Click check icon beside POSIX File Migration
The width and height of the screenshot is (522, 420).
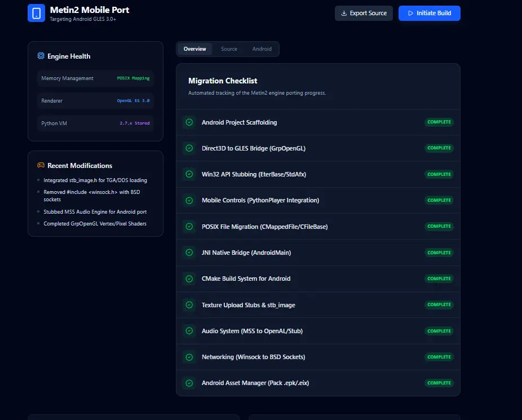[x=189, y=226]
